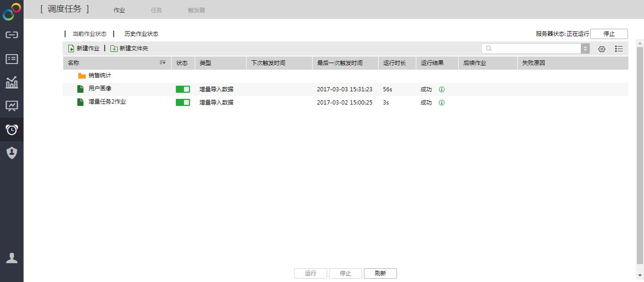Switch to the 任务 tab
This screenshot has height=282, width=644.
156,10
